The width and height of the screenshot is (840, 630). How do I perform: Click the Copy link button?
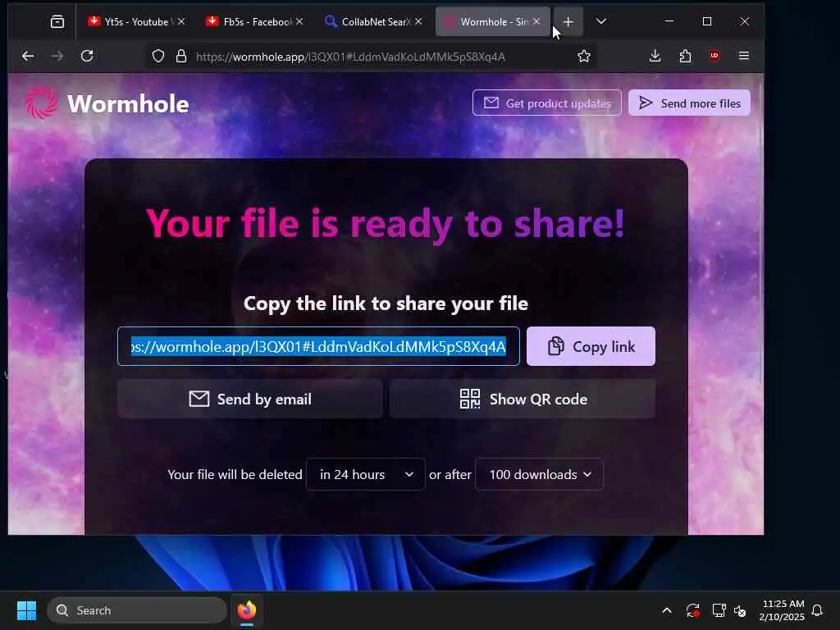(591, 347)
